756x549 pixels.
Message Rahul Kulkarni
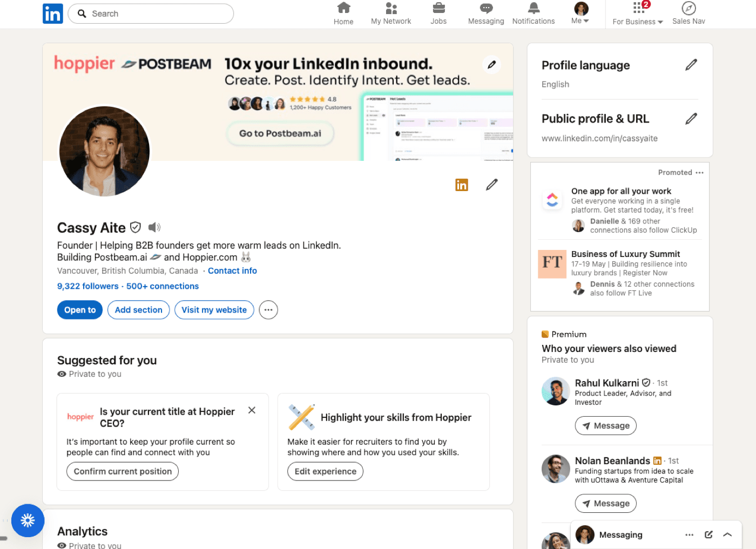[x=606, y=425]
